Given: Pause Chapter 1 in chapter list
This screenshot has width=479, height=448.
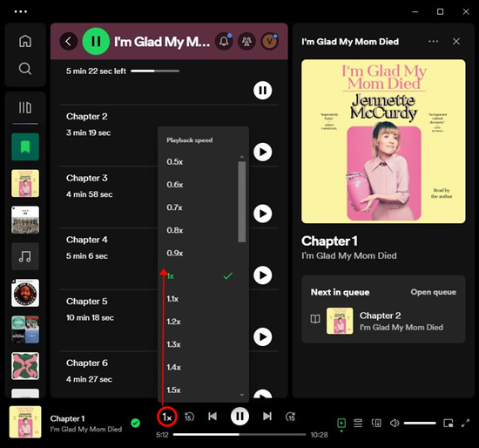Looking at the screenshot, I should (x=262, y=91).
